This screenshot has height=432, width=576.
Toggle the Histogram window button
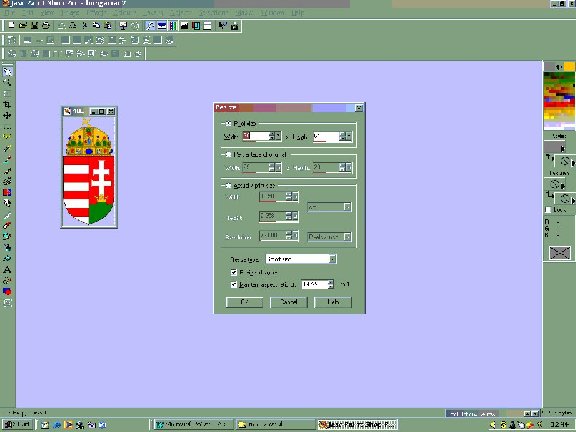tap(184, 25)
